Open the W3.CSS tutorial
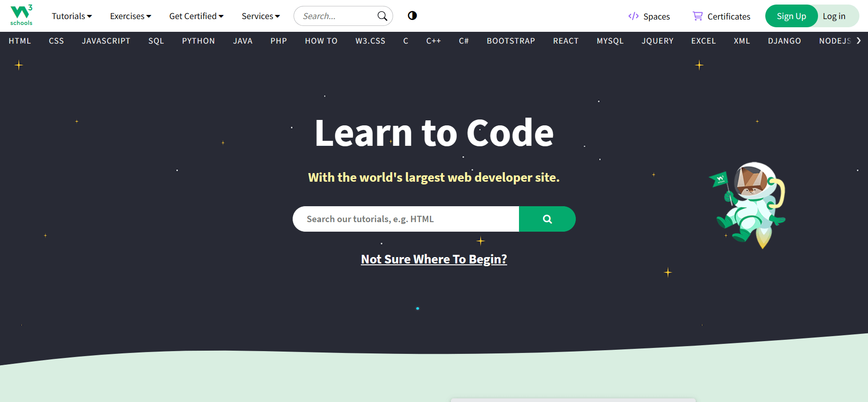Image resolution: width=868 pixels, height=402 pixels. pos(370,41)
